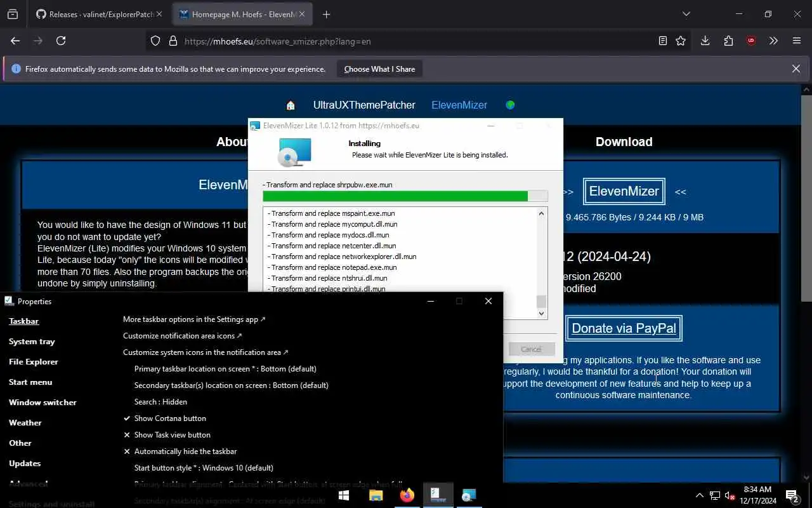This screenshot has width=812, height=508.
Task: Select Start menu section in Properties
Action: 30,382
